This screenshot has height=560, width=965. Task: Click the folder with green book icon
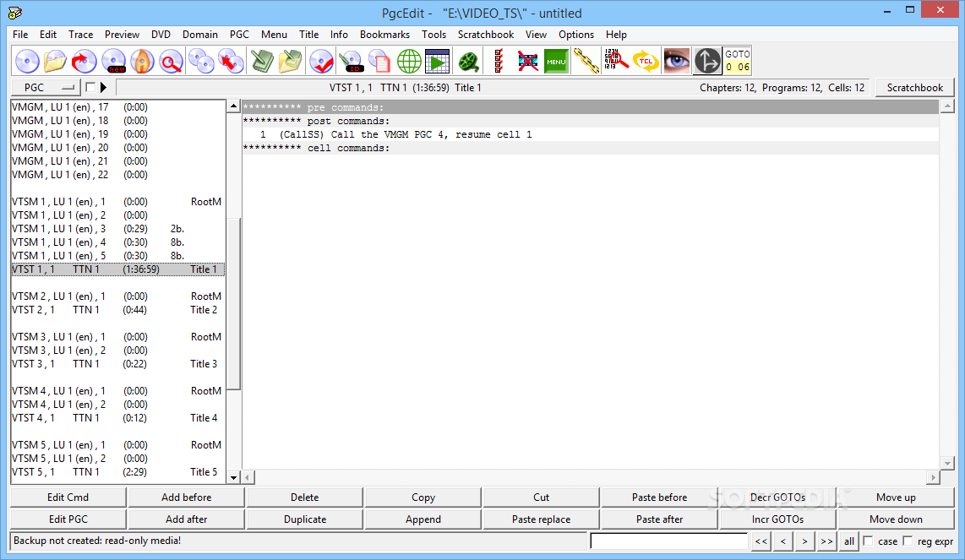click(x=290, y=61)
